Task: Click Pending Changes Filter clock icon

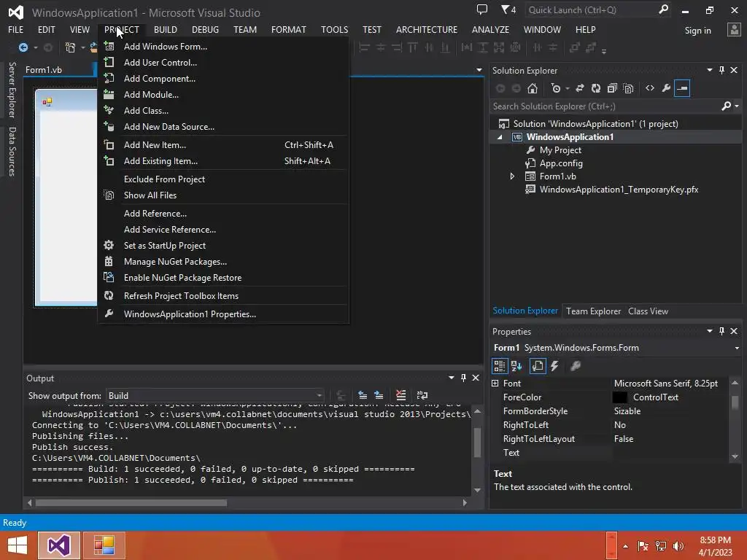Action: pos(555,88)
